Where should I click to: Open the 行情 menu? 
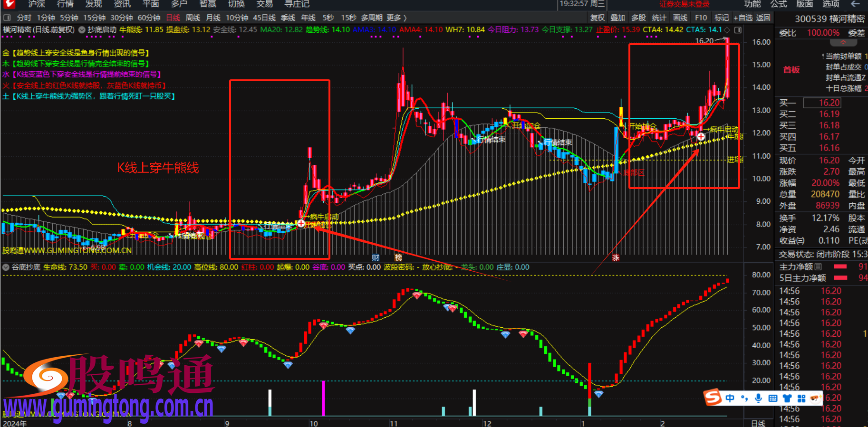pos(65,4)
